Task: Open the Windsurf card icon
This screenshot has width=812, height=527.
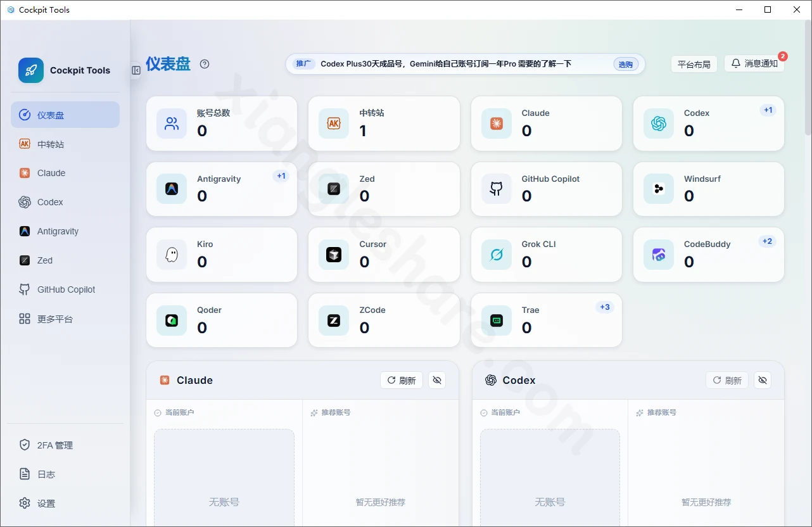Action: pos(659,189)
